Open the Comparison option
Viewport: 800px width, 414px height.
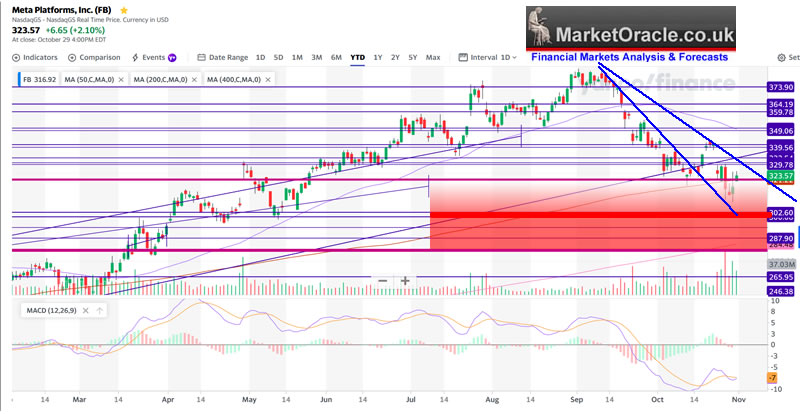coord(94,58)
